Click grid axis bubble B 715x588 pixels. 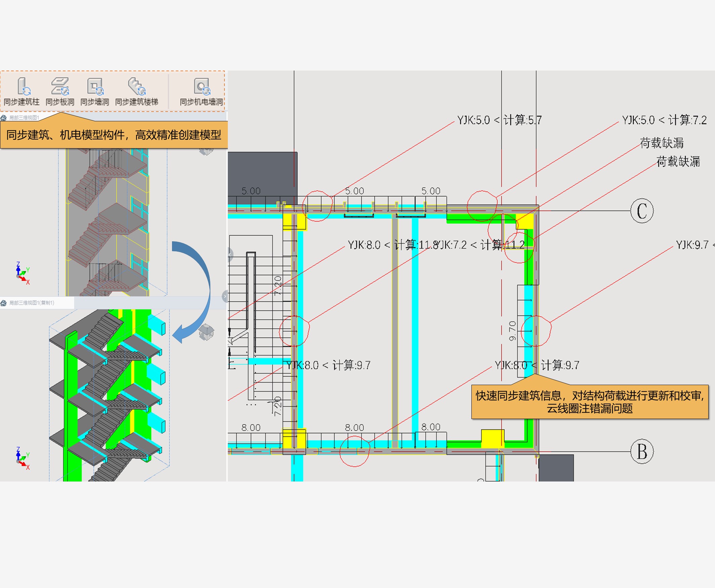click(x=642, y=452)
